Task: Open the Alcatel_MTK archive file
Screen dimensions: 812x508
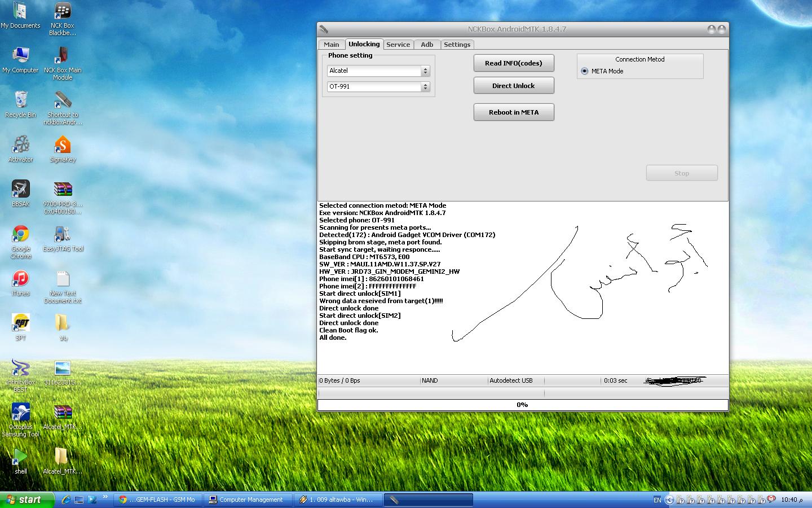Action: tap(62, 417)
